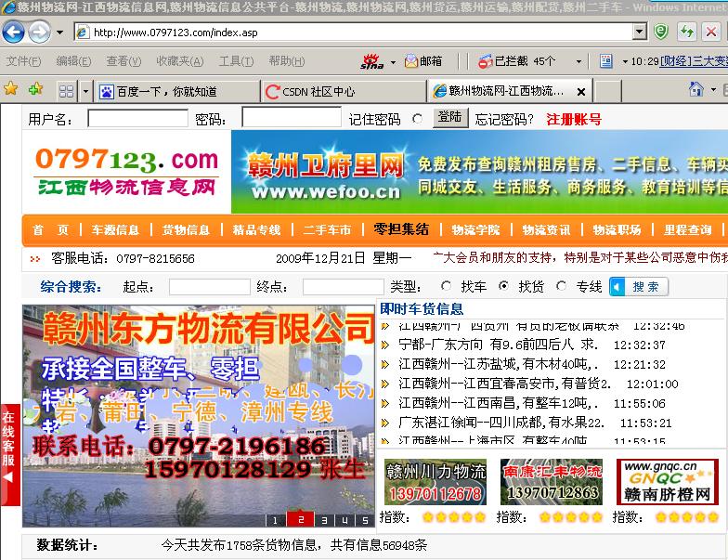Image resolution: width=728 pixels, height=560 pixels.
Task: Open the Quick Tabs grid icon
Action: [x=67, y=91]
